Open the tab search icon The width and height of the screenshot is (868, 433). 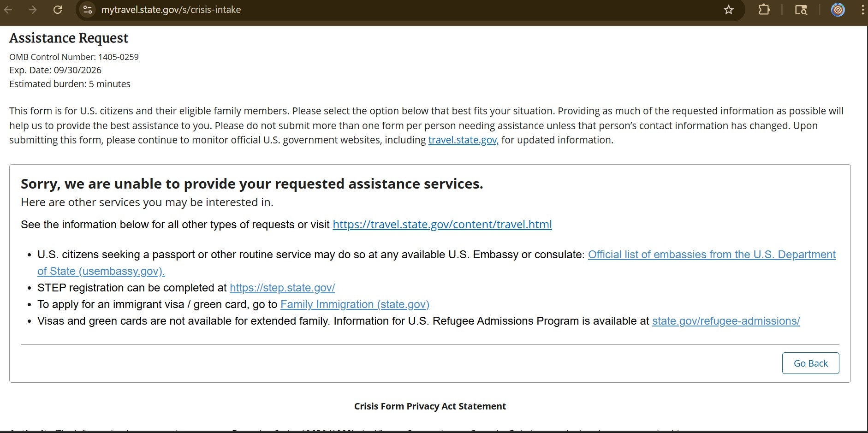[x=801, y=10]
